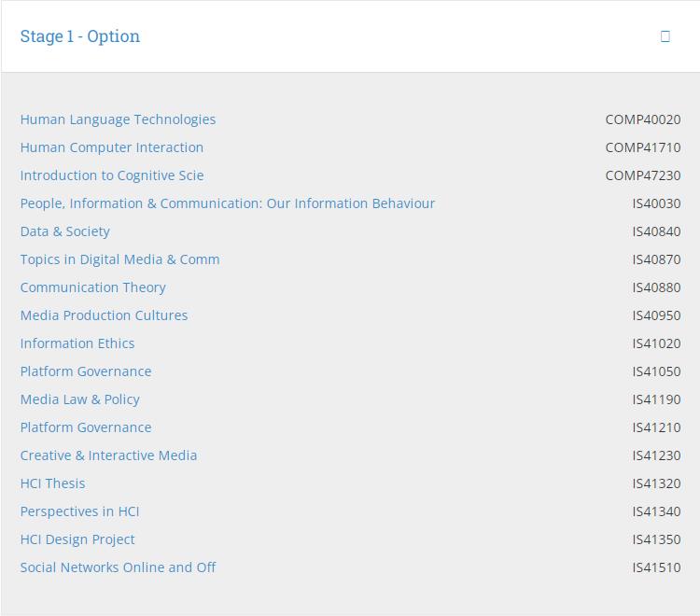Collapse the Stage 1 - Option panel icon
This screenshot has width=700, height=616.
coord(665,36)
